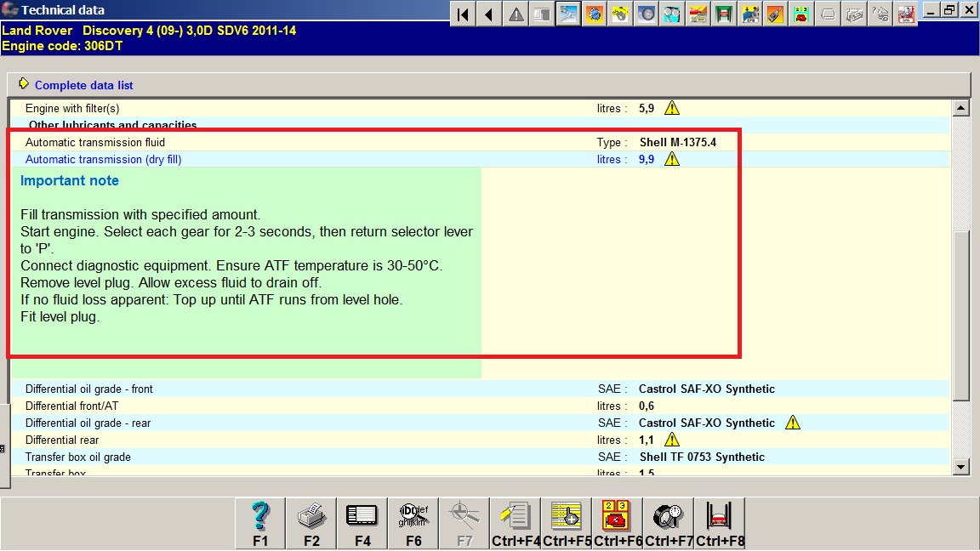
Task: Click the Ctrl+F8 vehicle lift icon
Action: click(720, 523)
